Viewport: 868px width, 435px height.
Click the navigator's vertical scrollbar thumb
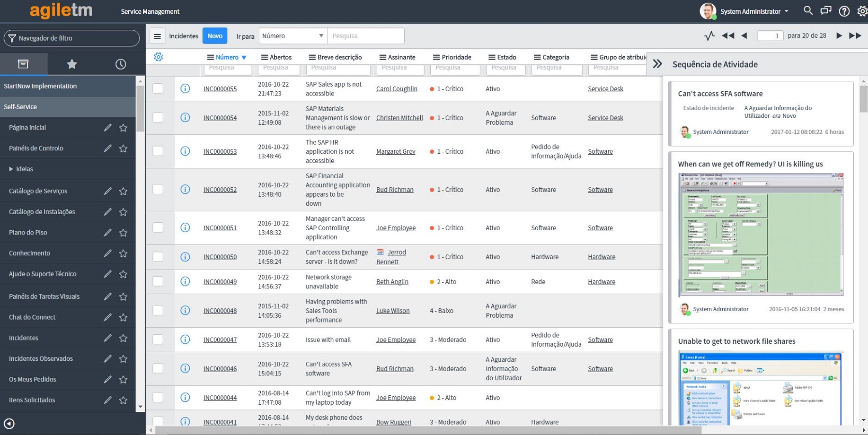point(140,109)
